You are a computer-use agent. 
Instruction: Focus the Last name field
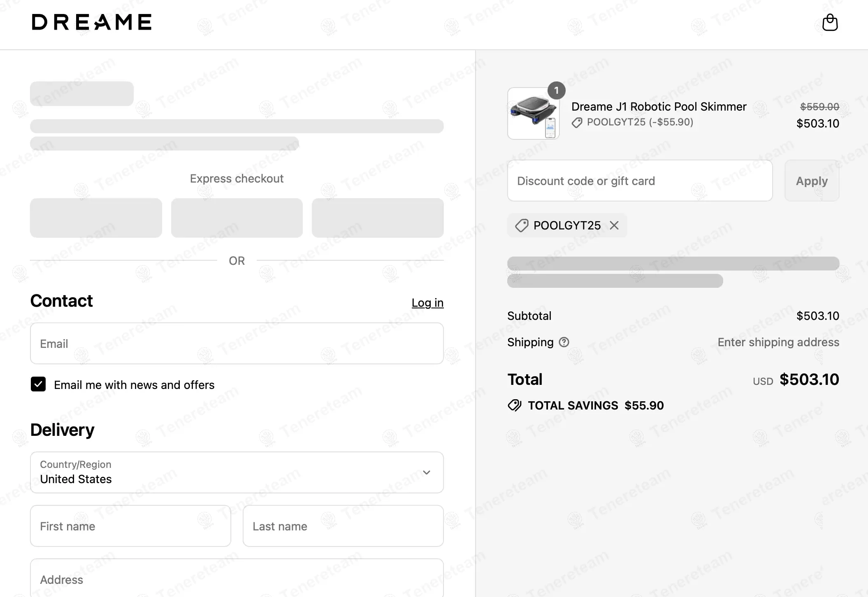tap(343, 526)
